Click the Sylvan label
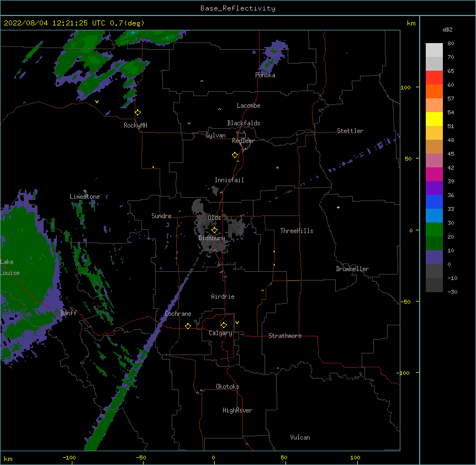Screen dimensions: 476x465 (x=215, y=135)
